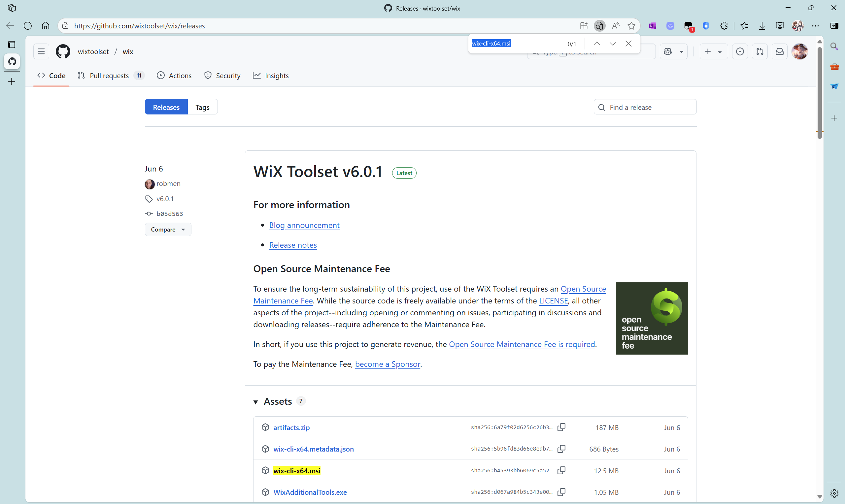Select the GitHub tab in vertical tab bar
Viewport: 845px width, 504px height.
(x=12, y=61)
